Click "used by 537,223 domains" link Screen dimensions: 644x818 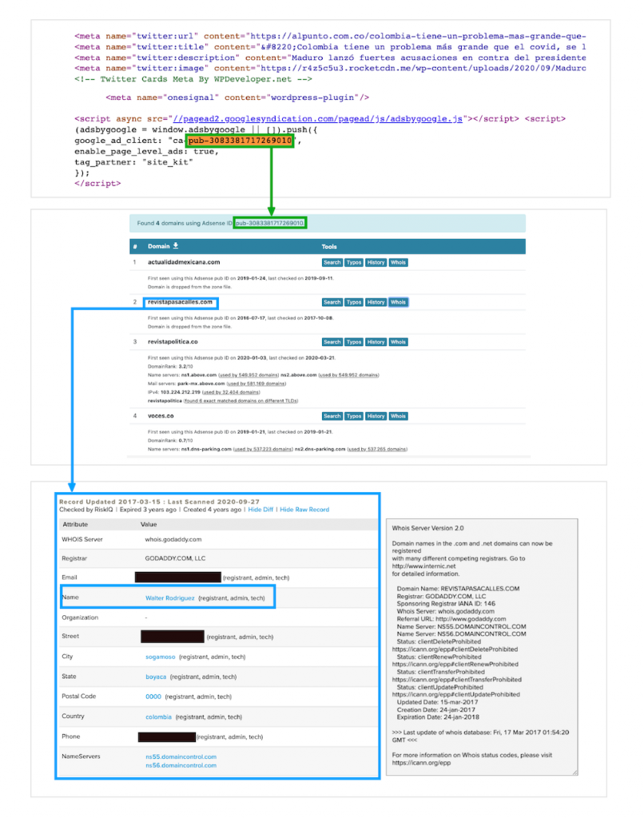click(263, 449)
